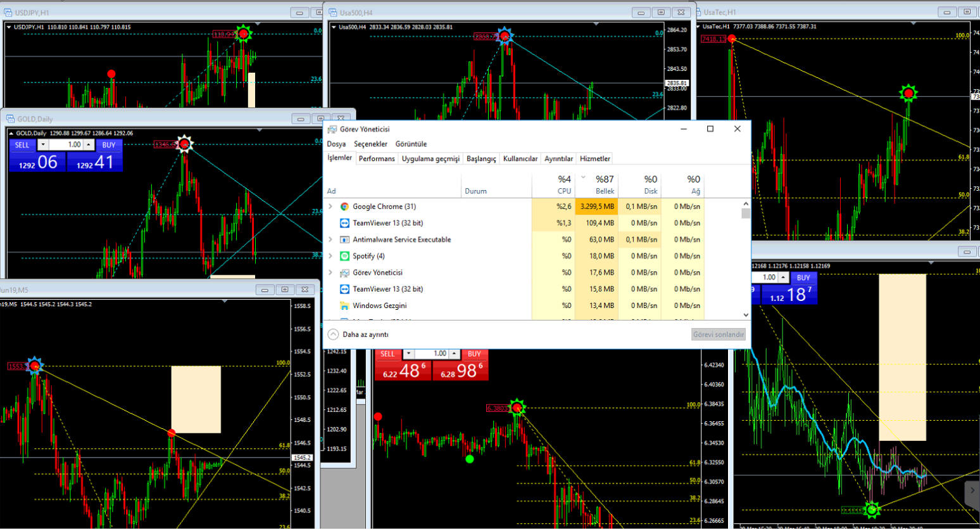
Task: Select the white sun marker on GOLD chart
Action: pos(184,144)
